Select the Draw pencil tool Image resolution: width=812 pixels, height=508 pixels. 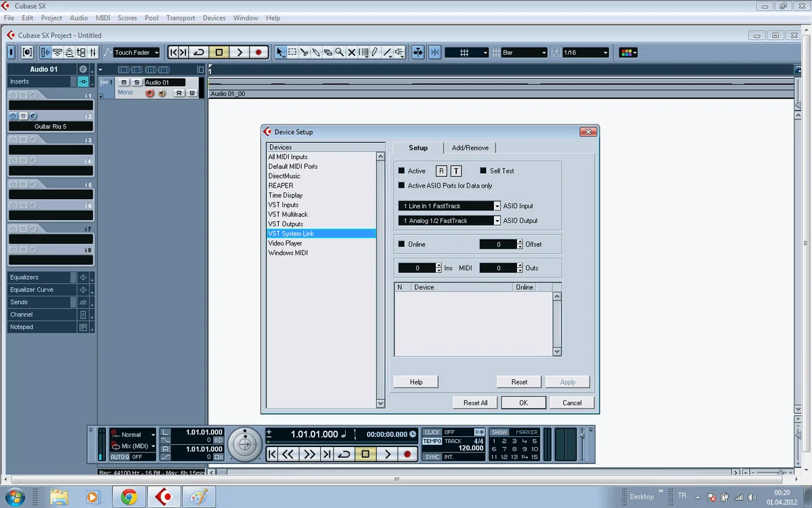tap(375, 52)
